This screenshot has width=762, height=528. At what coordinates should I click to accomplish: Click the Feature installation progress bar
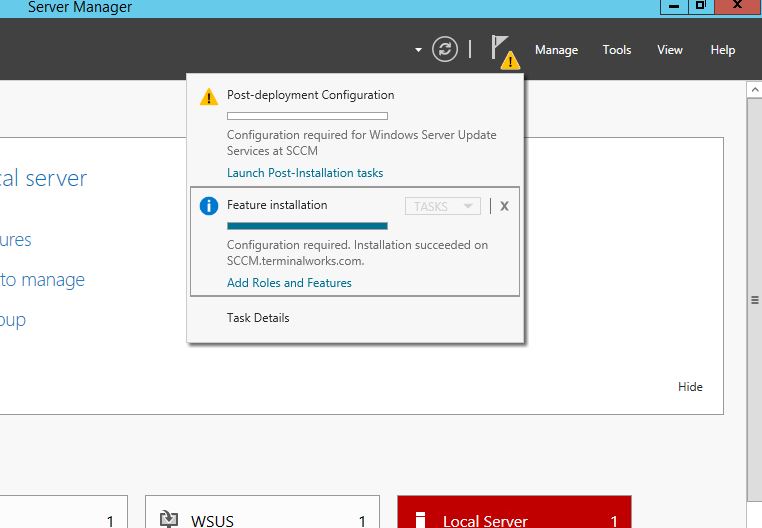(307, 226)
